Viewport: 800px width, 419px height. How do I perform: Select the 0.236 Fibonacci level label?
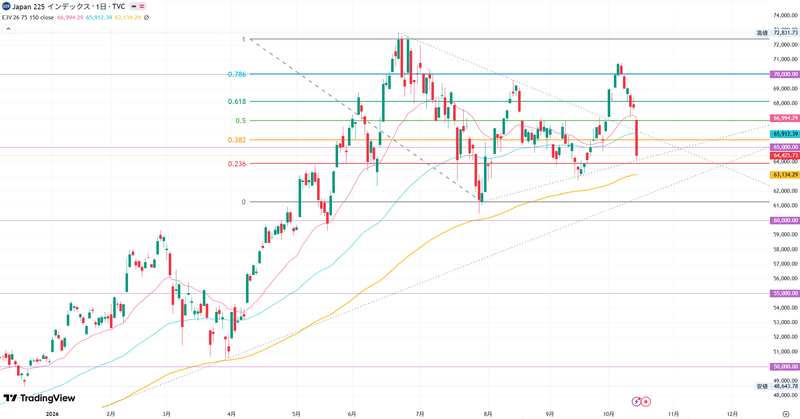pos(237,164)
